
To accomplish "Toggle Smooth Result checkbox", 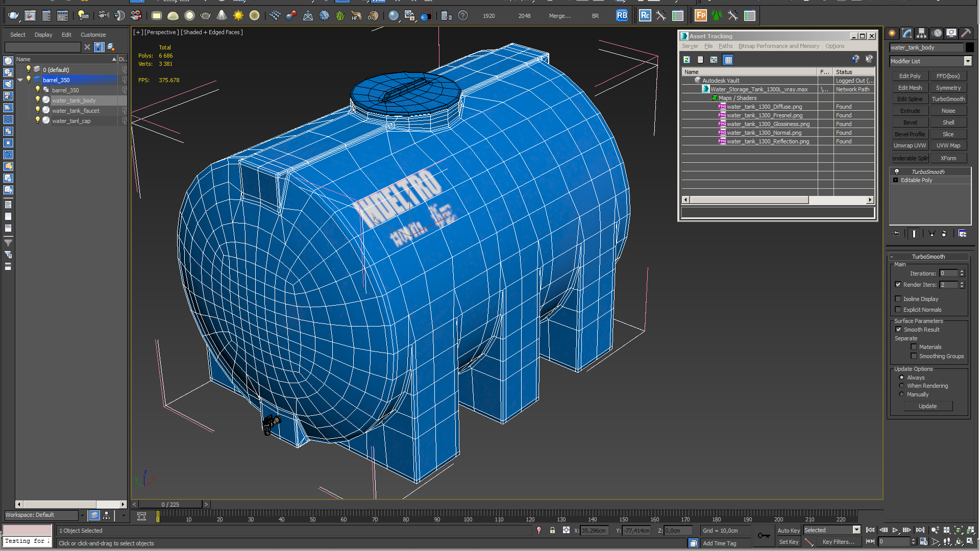I will point(898,330).
